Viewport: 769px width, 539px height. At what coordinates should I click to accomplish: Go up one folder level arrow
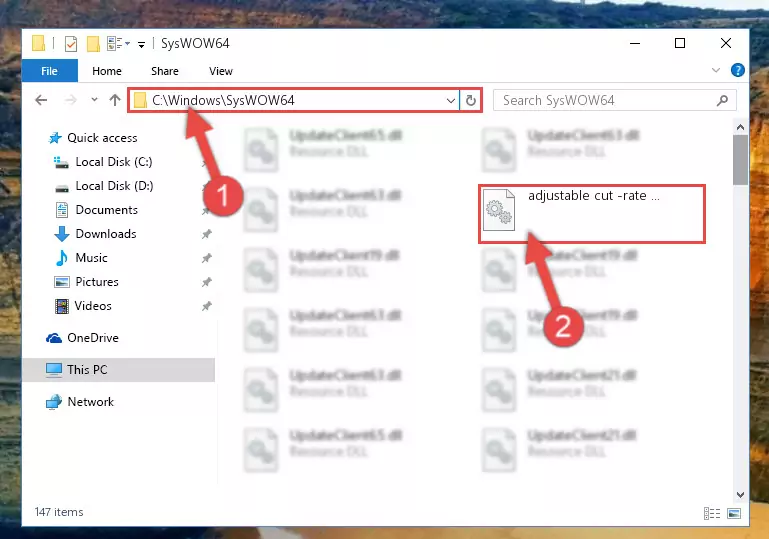[x=115, y=100]
